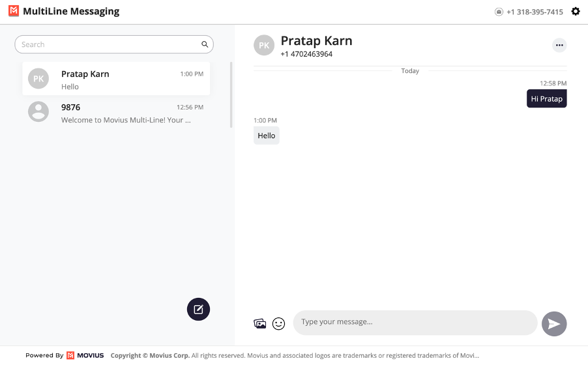Click the Welcome to Movius Multi-Line preview text
This screenshot has height=365, width=588.
click(126, 120)
